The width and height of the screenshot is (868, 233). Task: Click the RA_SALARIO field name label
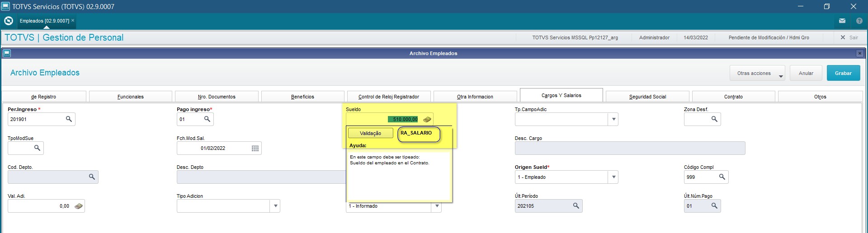[x=416, y=133]
